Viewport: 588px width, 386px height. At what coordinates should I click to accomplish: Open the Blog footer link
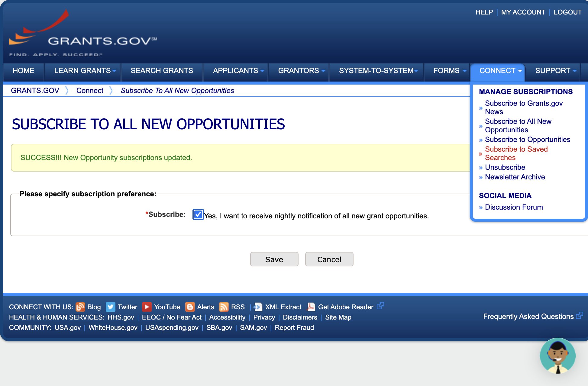(94, 307)
